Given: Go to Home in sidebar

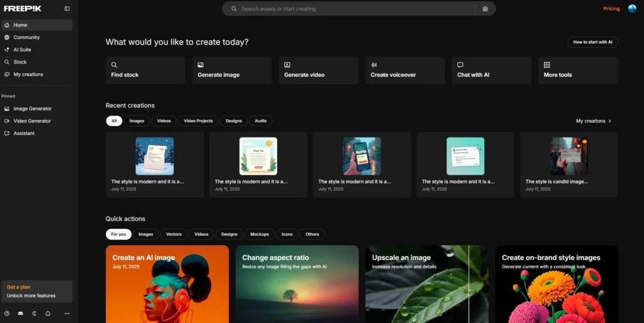Looking at the screenshot, I should [x=37, y=25].
